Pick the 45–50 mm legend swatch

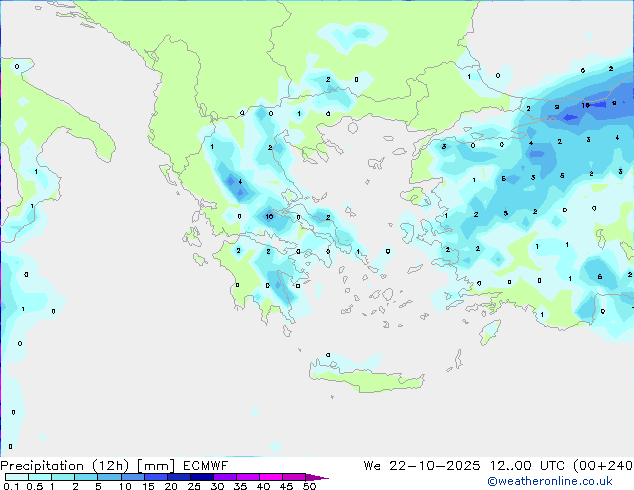[294, 477]
